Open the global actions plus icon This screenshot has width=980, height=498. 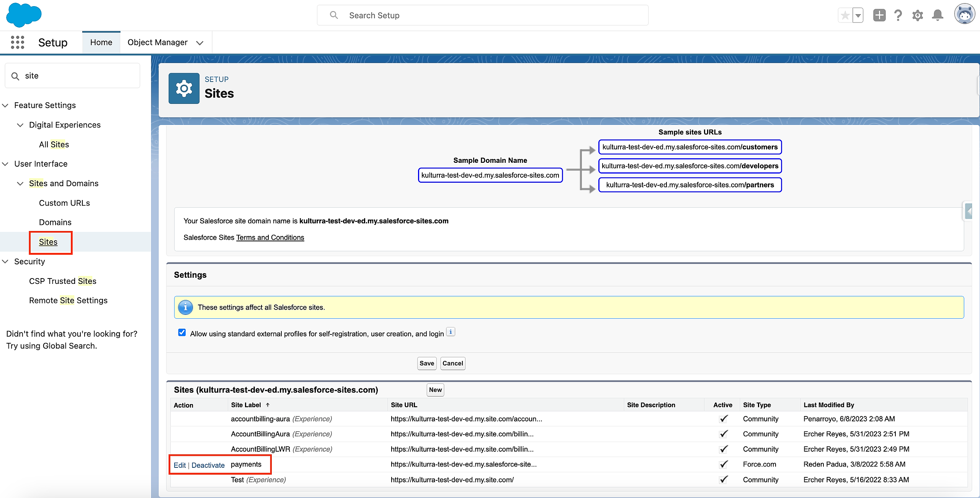(879, 15)
